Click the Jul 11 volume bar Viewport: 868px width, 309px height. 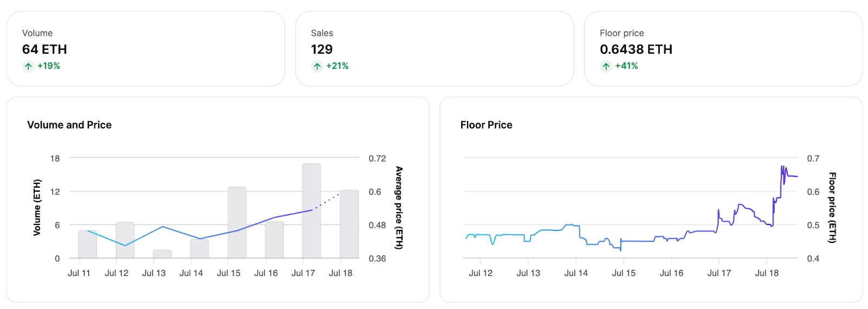[87, 244]
